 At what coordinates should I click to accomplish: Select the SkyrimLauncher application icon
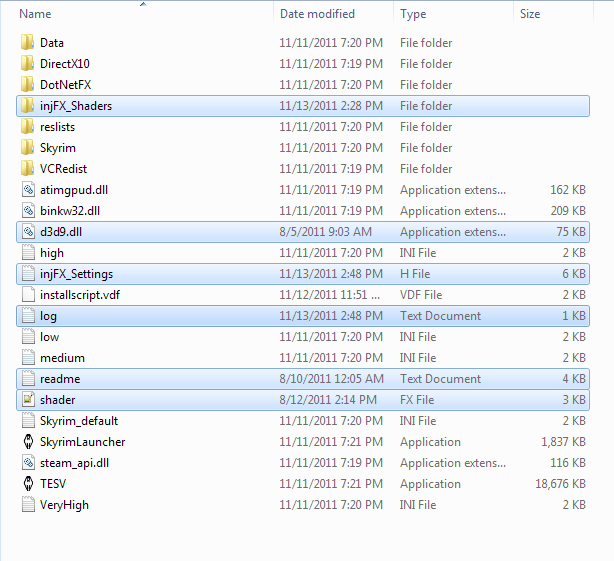click(x=27, y=442)
